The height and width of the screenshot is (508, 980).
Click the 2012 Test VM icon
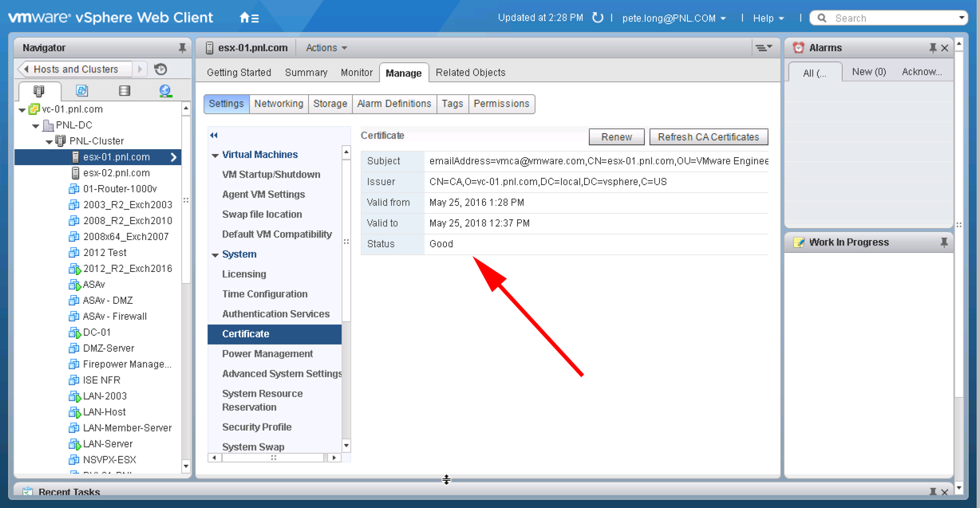tap(74, 253)
